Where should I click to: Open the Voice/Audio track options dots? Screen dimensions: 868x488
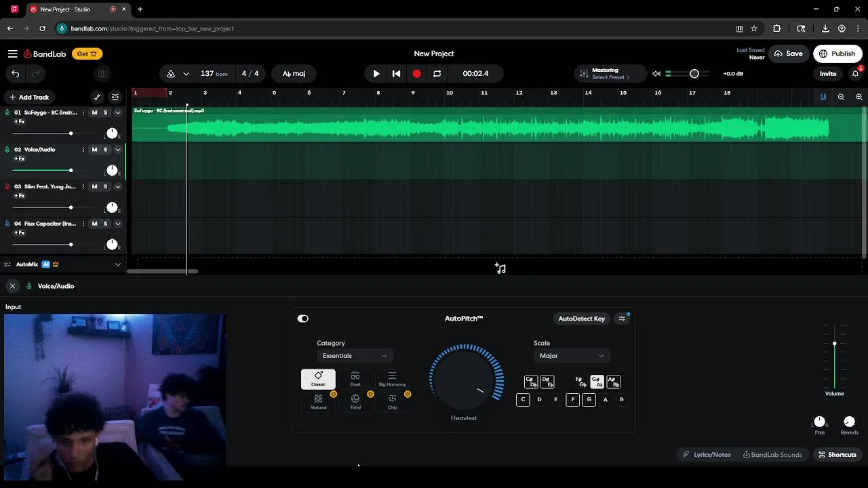[x=83, y=150]
